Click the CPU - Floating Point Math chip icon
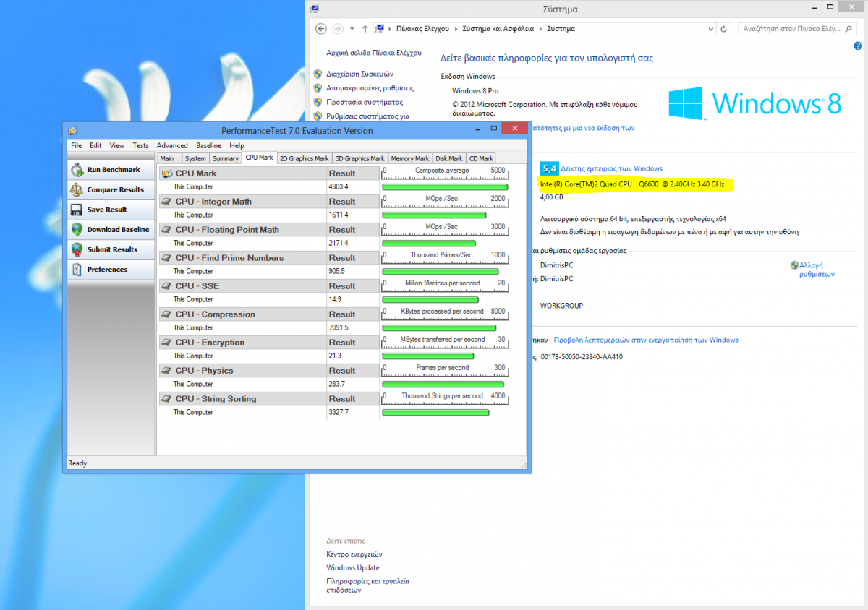This screenshot has width=868, height=610. point(166,230)
